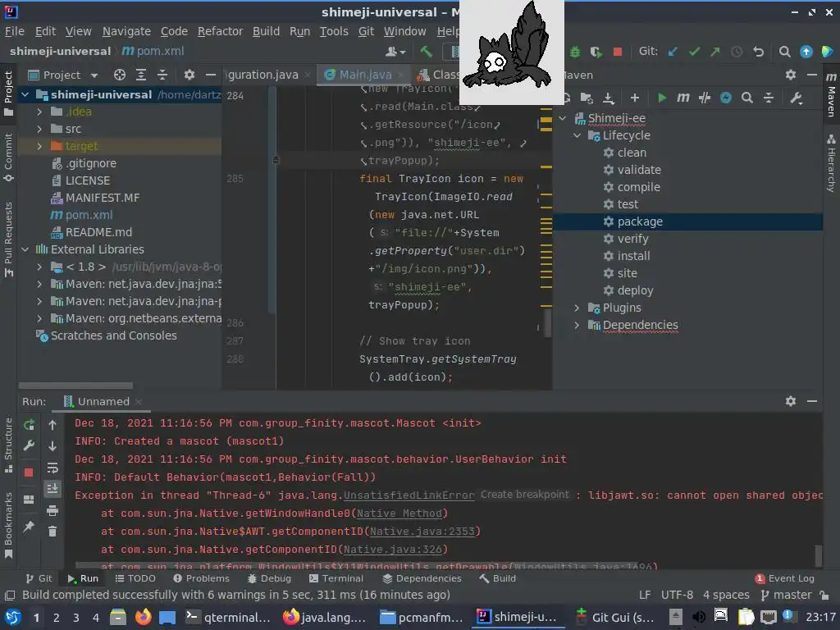This screenshot has height=630, width=840.
Task: Expand the .idea folder
Action: pos(39,112)
